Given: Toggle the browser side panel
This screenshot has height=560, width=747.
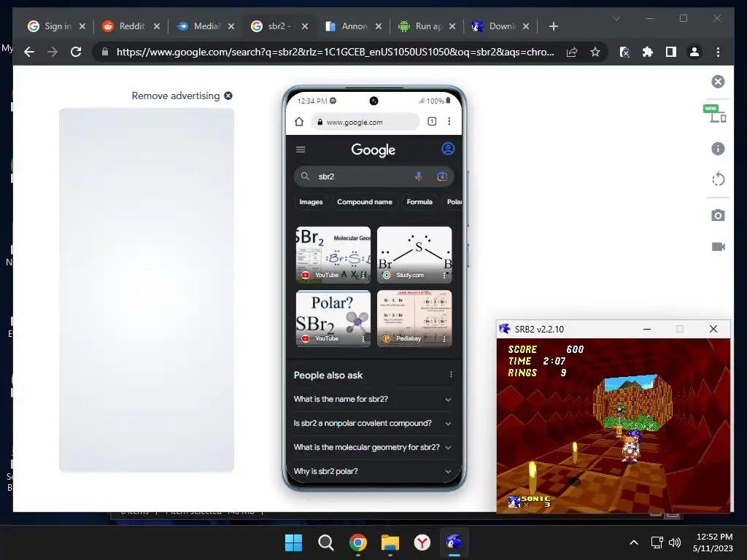Looking at the screenshot, I should 671,52.
